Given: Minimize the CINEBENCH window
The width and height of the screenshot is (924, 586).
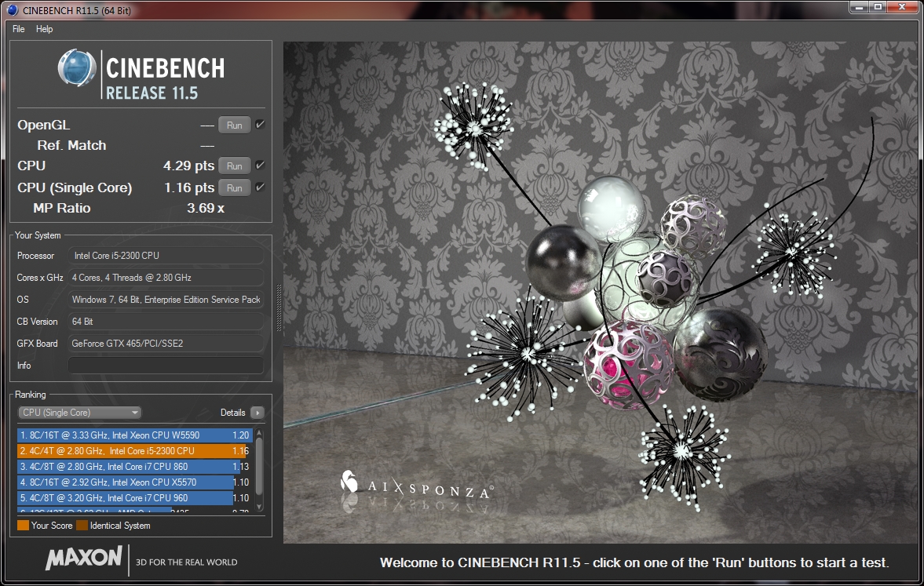Looking at the screenshot, I should pos(859,7).
